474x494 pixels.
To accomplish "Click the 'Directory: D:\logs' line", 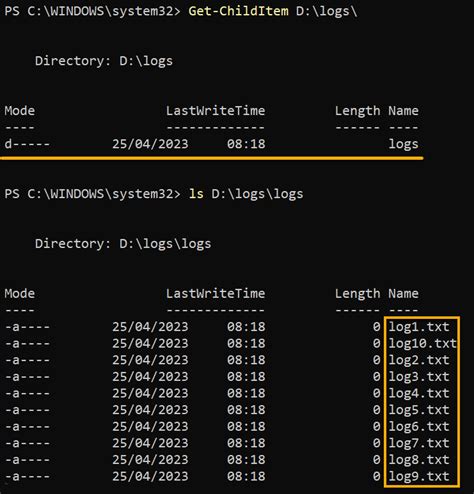I will tap(104, 61).
